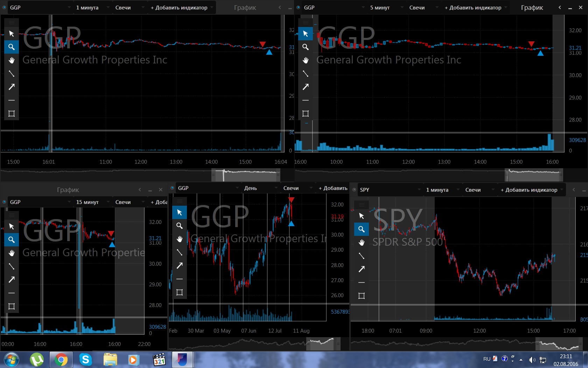This screenshot has width=588, height=368.
Task: Activate the rectangle tool in 15-minute chart
Action: (12, 306)
